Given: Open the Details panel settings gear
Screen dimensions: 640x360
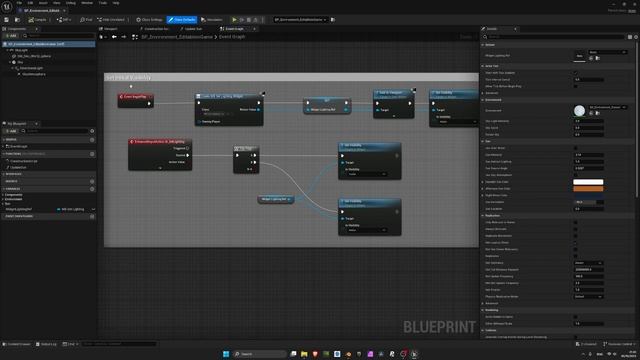Looking at the screenshot, I should tap(636, 37).
